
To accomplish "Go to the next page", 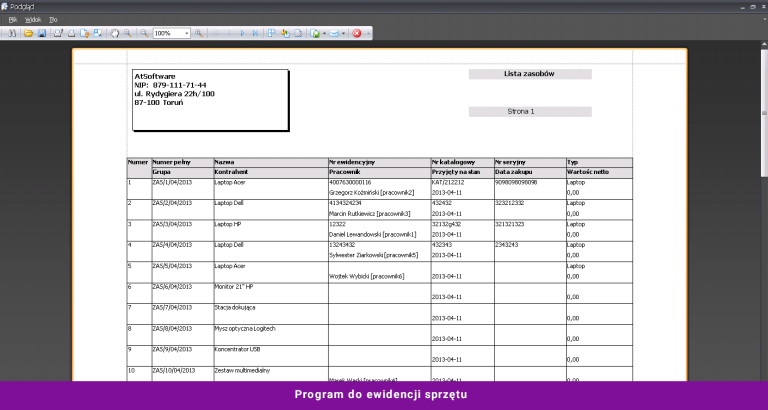I will [x=242, y=33].
